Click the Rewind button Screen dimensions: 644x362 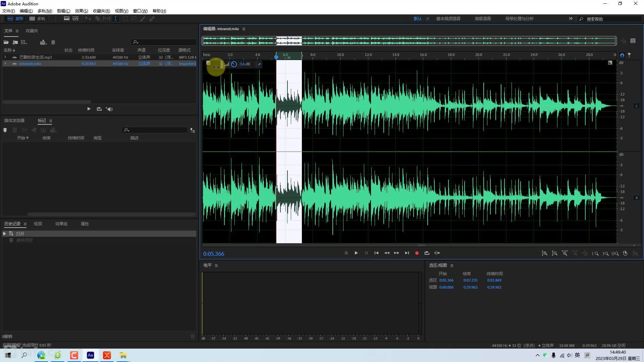click(387, 253)
